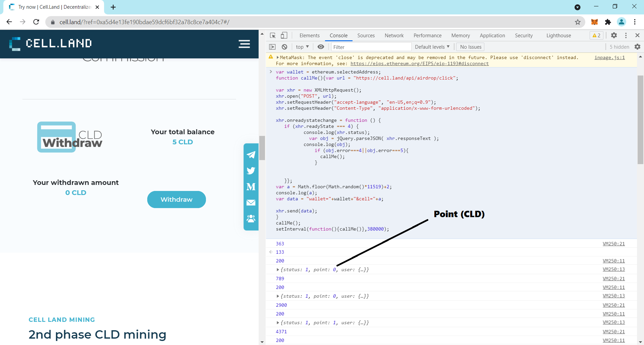Click the logged value 4371

(x=281, y=332)
